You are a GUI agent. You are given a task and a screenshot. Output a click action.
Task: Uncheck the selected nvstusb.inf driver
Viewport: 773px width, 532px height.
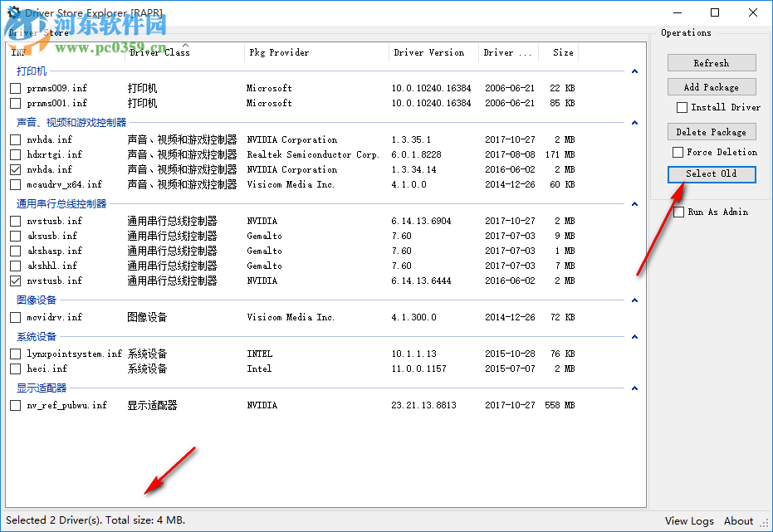coord(15,281)
